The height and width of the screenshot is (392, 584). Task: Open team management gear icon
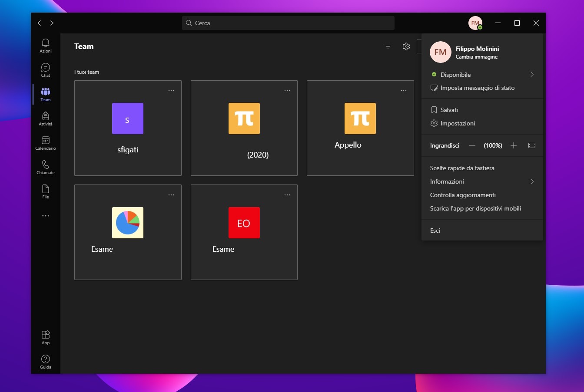tap(406, 46)
